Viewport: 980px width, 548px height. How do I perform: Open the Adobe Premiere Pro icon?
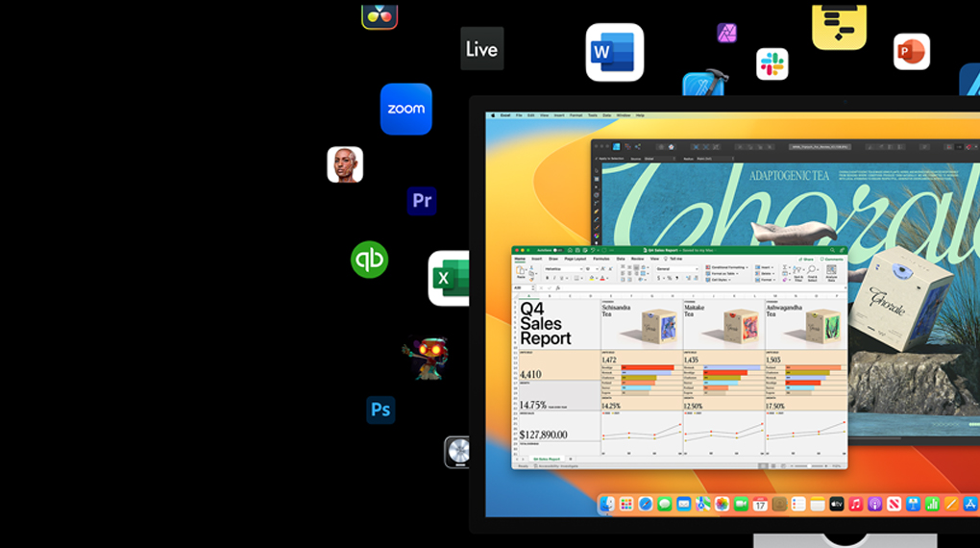click(x=422, y=201)
